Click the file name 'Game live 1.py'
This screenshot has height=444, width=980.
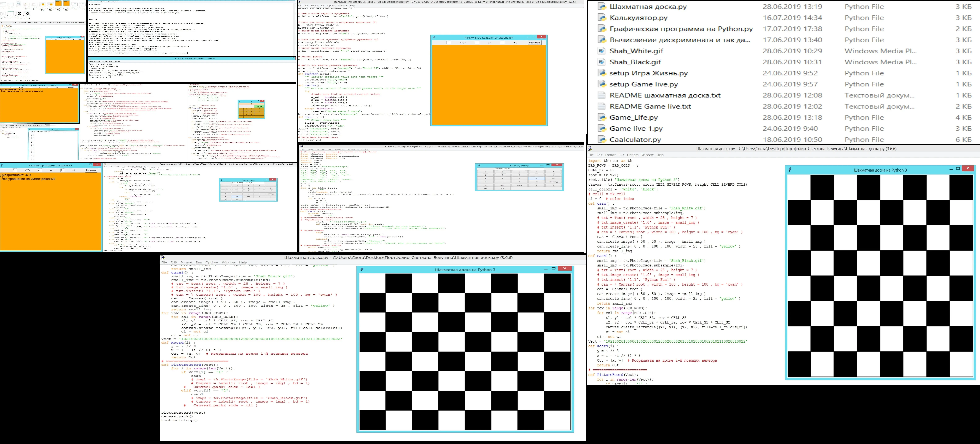point(636,128)
